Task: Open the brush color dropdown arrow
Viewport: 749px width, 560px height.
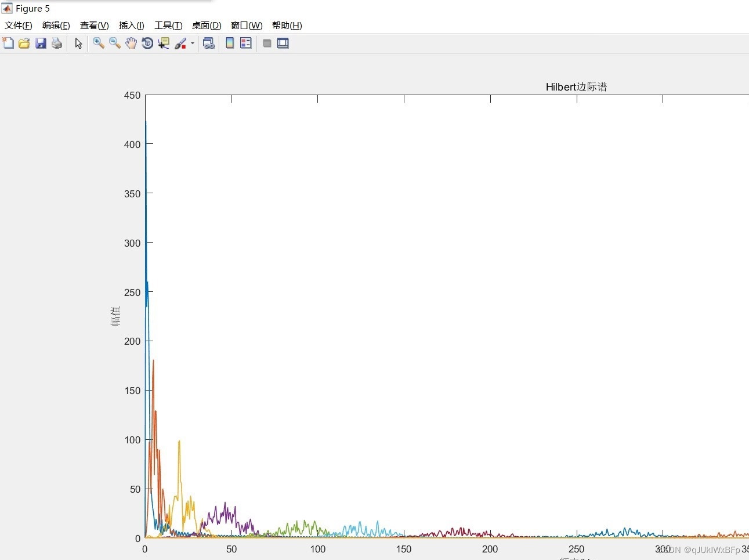Action: [x=193, y=43]
